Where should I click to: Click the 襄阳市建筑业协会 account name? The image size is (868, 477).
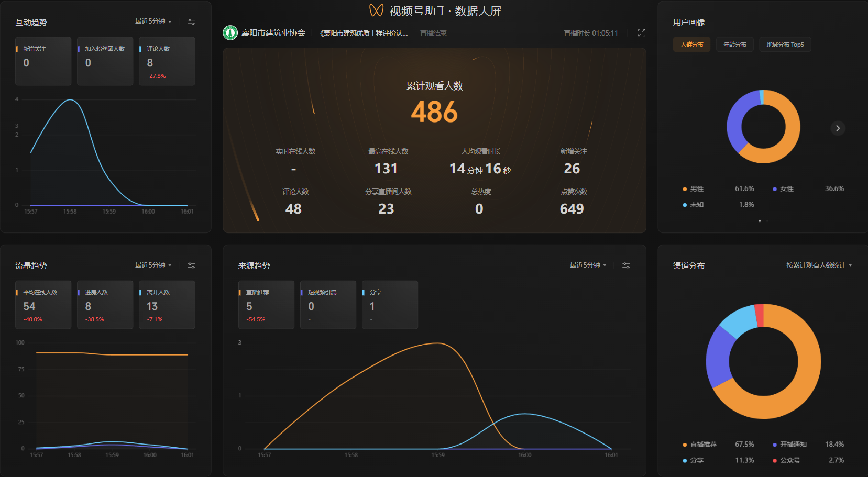point(273,33)
